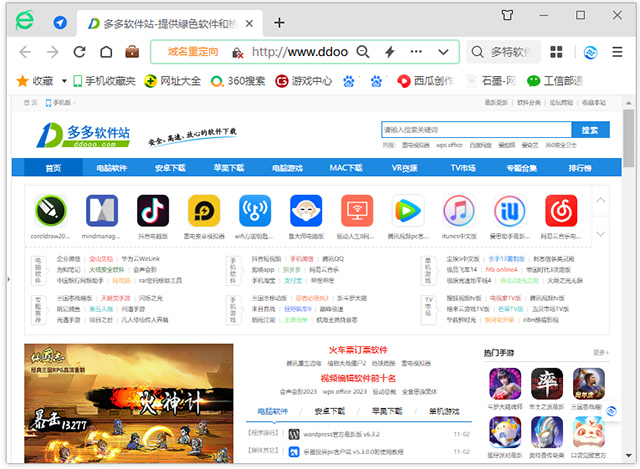Select 电脑软件 navigation tab
The height and width of the screenshot is (469, 640).
pyautogui.click(x=112, y=168)
